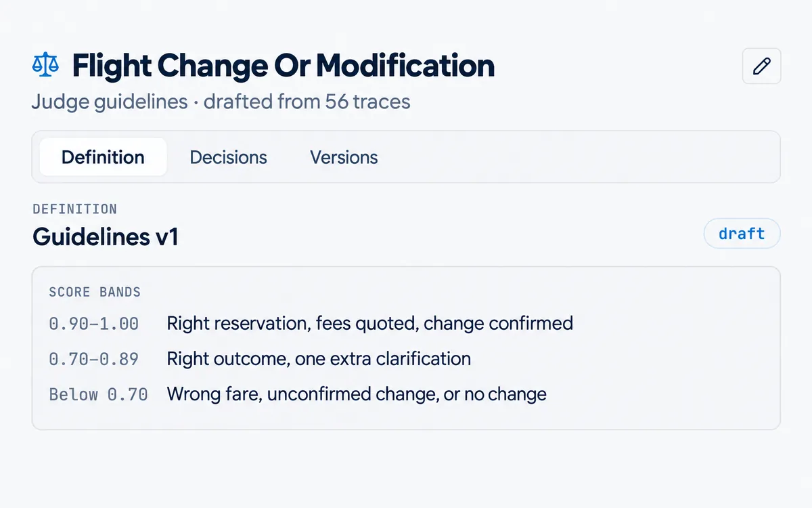Click the balance scales icon beside title
The image size is (812, 508).
tap(45, 66)
